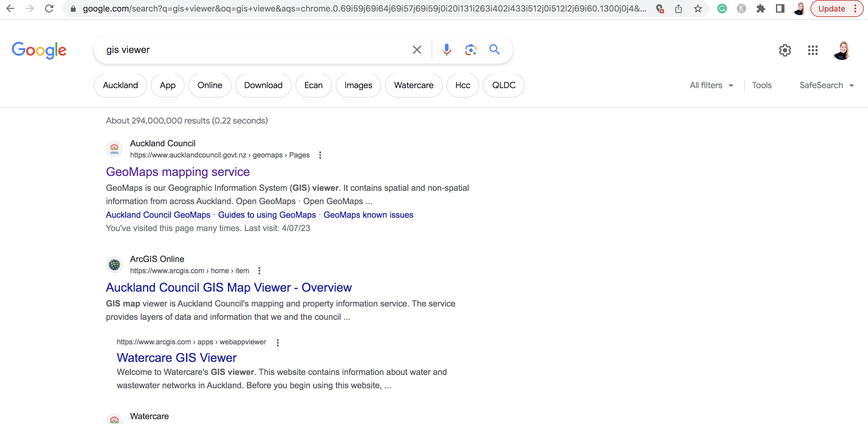Click the ArcGIS Online globe favicon
This screenshot has height=424, width=868.
pyautogui.click(x=114, y=264)
